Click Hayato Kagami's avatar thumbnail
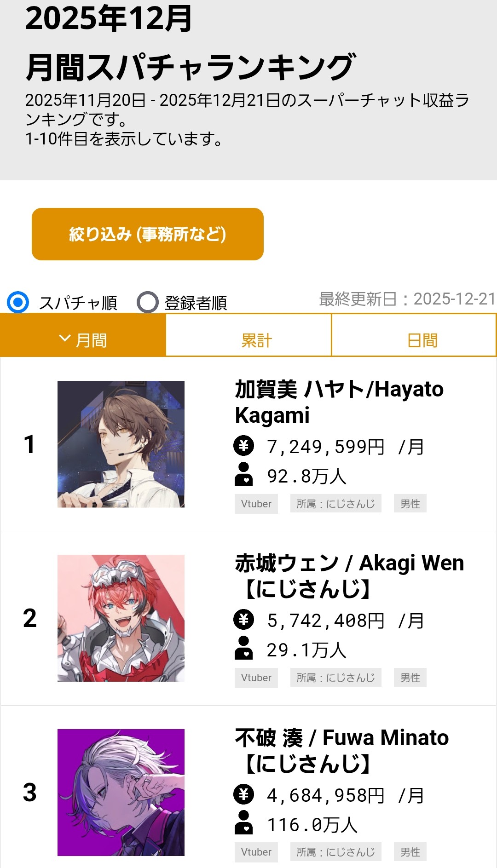Viewport: 497px width, 868px height. 121,444
